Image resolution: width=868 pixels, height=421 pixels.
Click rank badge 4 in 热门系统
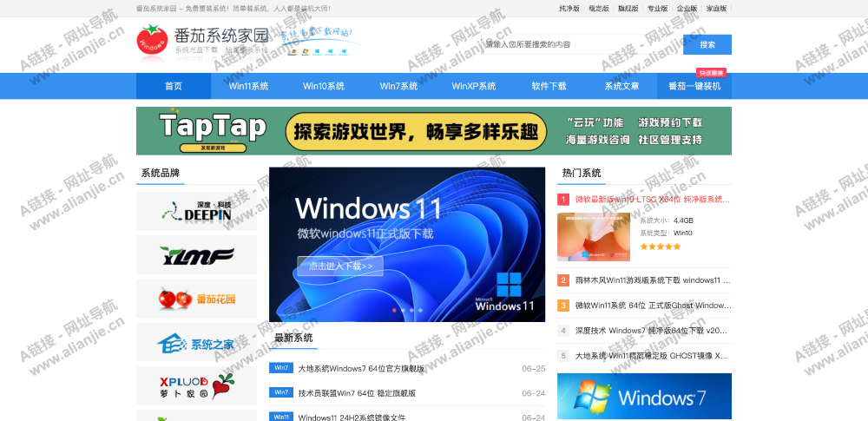563,331
